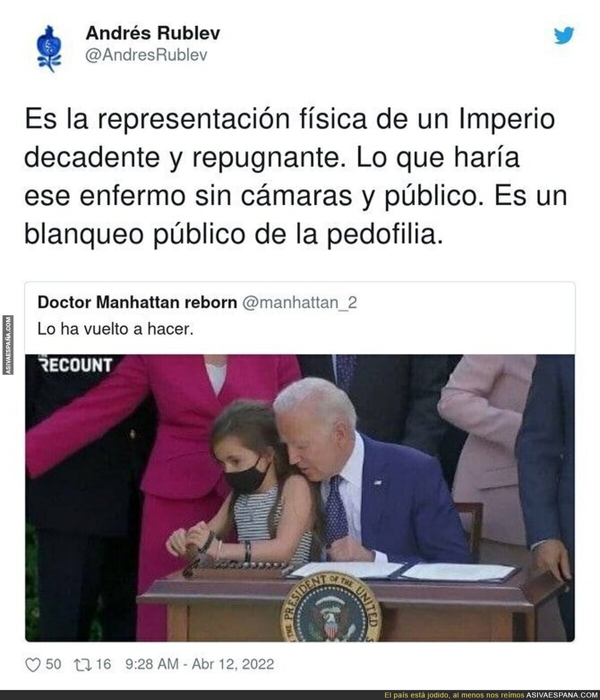
Task: Open the Andrés Rublev display name
Action: point(152,33)
